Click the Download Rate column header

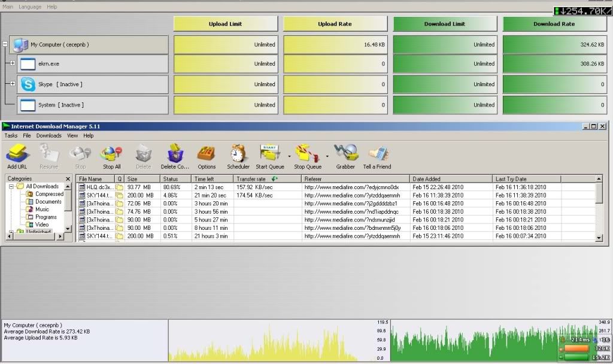(x=554, y=24)
